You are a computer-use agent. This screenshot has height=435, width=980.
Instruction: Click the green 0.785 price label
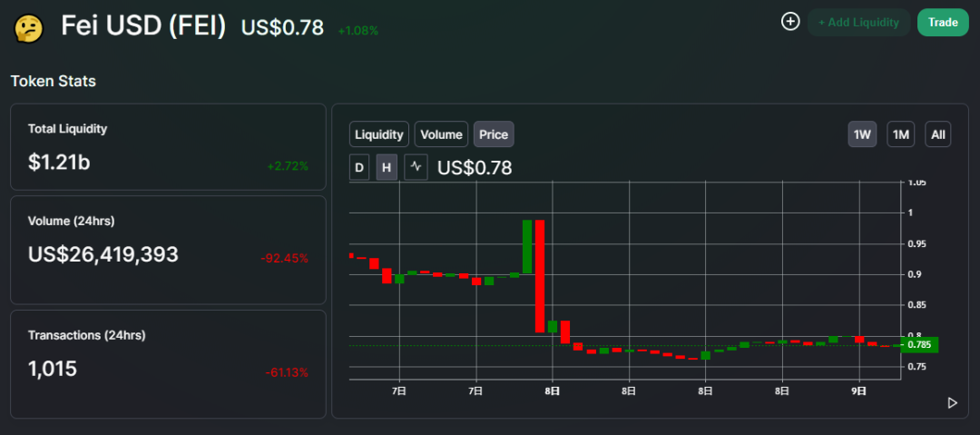(x=919, y=345)
